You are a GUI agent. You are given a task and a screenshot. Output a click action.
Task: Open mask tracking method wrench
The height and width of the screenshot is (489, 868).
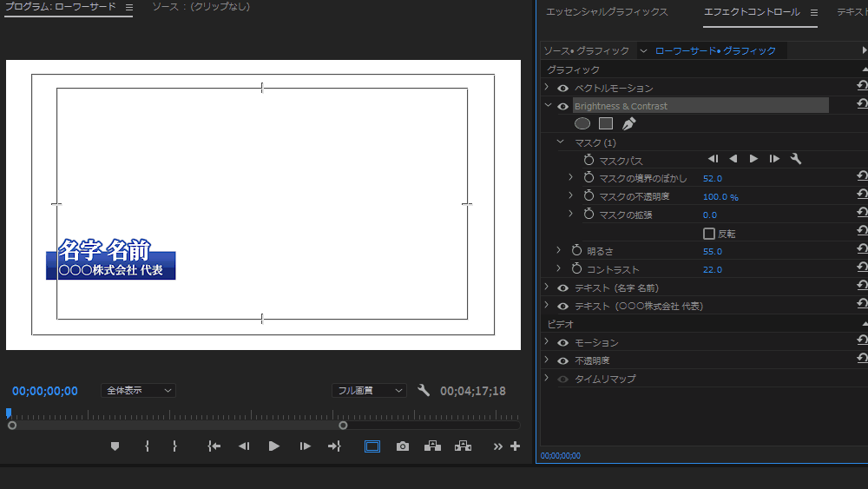click(795, 159)
